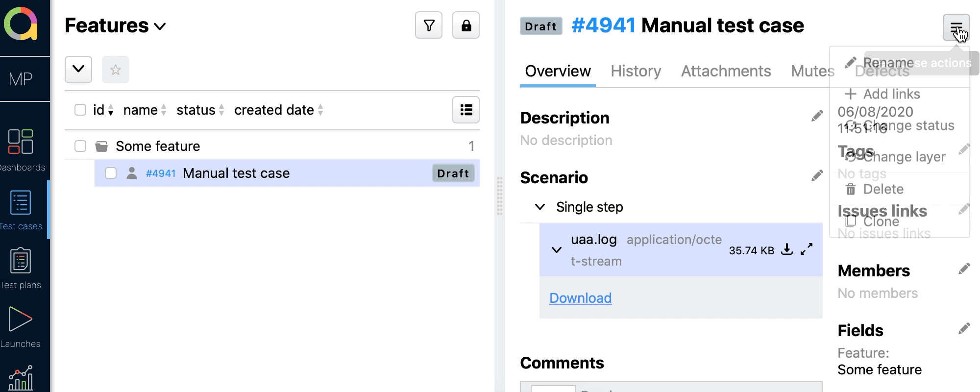Check the Some feature row checkbox
Image resolution: width=980 pixels, height=392 pixels.
(80, 146)
